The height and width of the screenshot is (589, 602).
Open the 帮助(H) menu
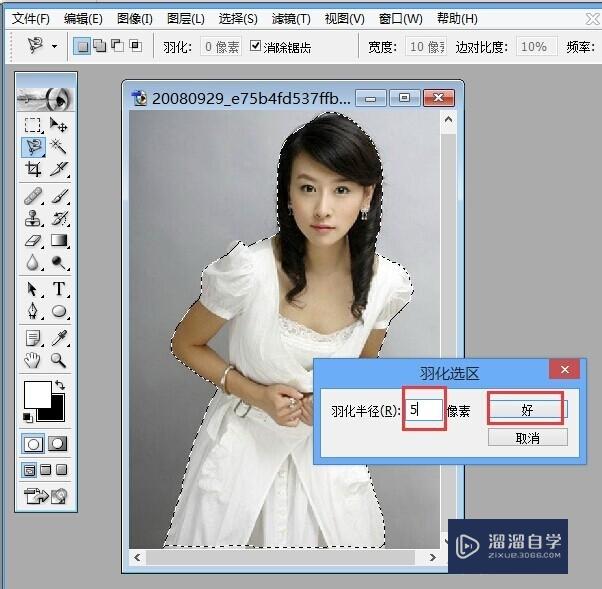(x=457, y=18)
